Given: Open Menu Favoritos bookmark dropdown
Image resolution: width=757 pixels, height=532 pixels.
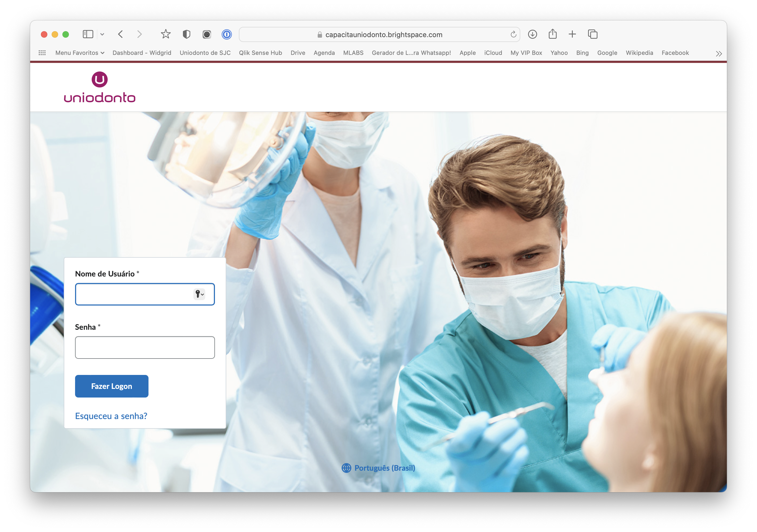Looking at the screenshot, I should click(80, 53).
